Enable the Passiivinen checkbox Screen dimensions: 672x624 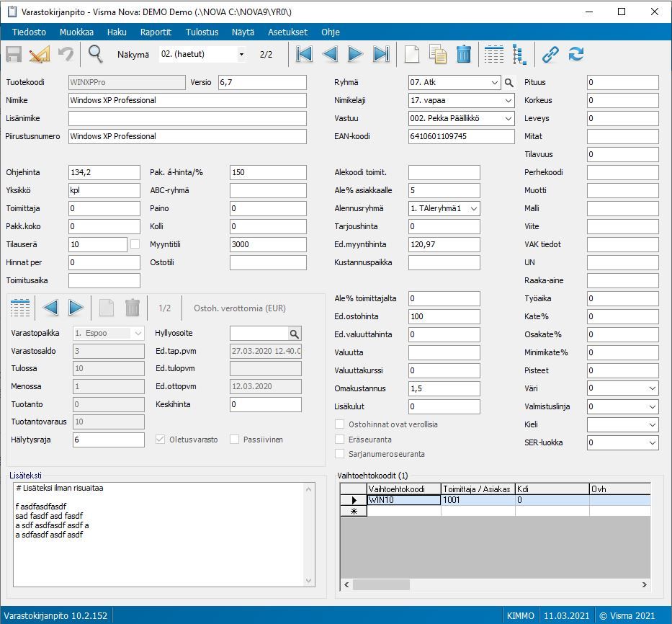pyautogui.click(x=234, y=440)
